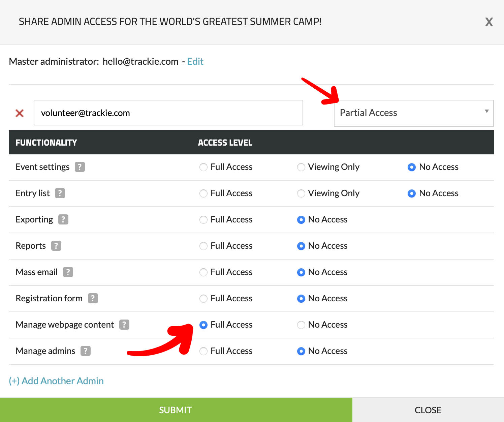The width and height of the screenshot is (504, 422).
Task: Open the Partial Access dropdown
Action: [413, 113]
